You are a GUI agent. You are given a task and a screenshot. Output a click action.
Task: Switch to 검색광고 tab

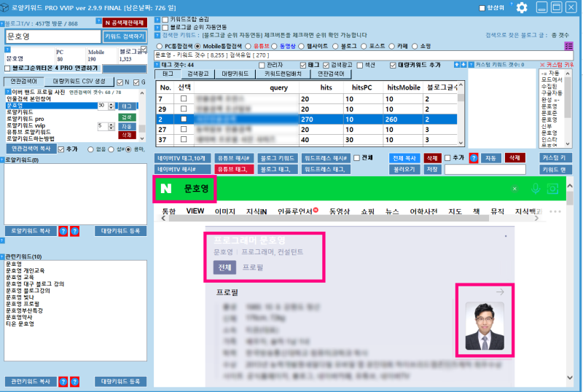click(197, 74)
